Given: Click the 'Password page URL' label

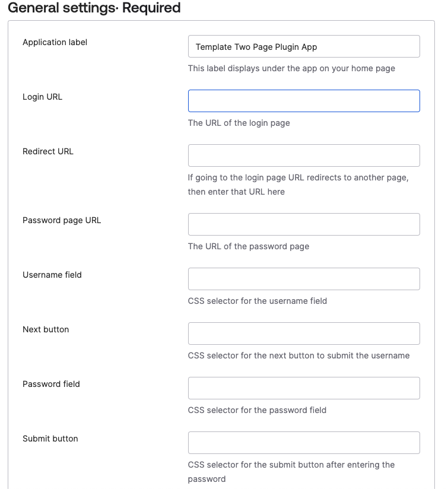Looking at the screenshot, I should tap(61, 220).
